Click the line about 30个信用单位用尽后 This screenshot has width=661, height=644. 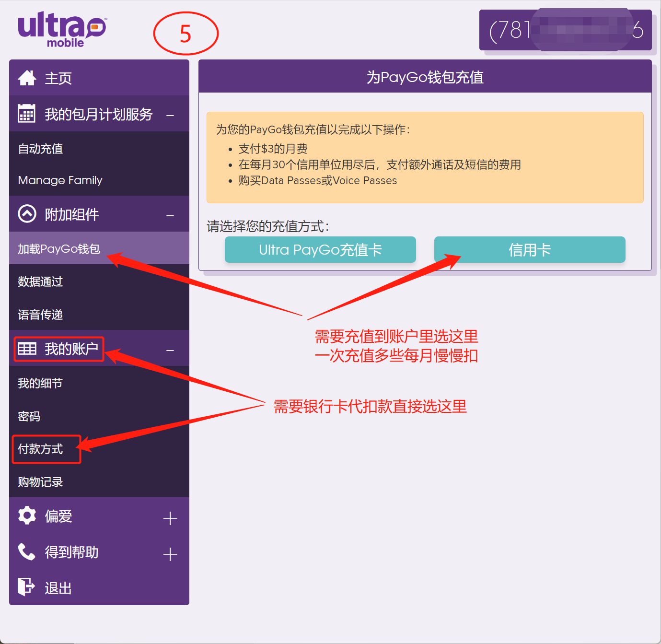(x=380, y=164)
